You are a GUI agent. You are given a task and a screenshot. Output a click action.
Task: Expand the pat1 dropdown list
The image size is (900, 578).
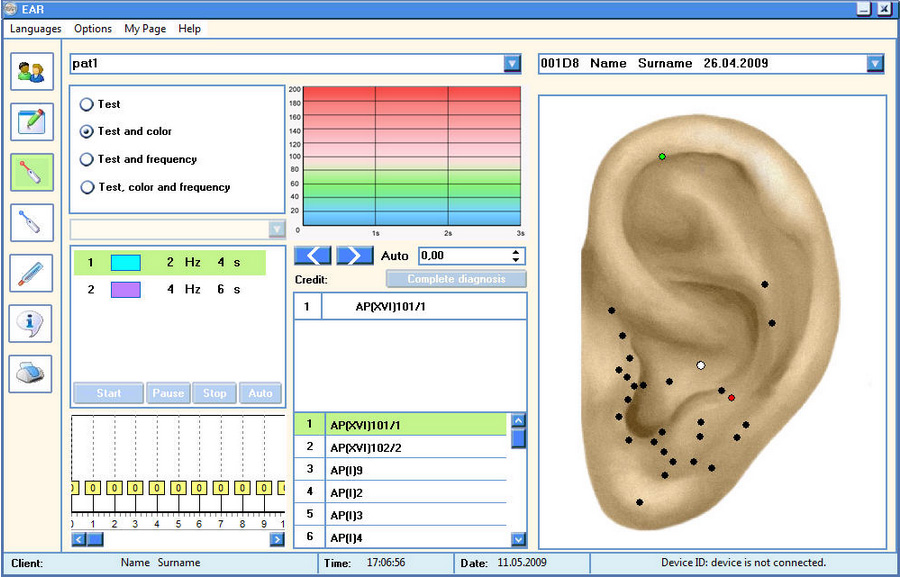(512, 64)
